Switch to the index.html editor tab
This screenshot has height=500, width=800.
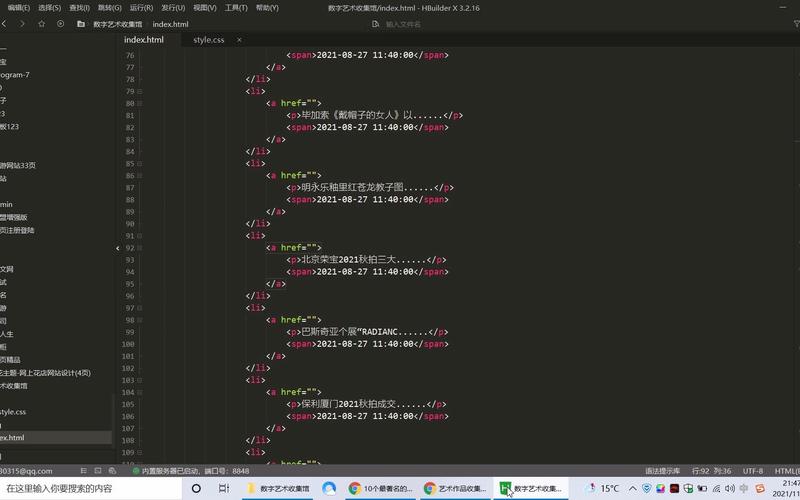[x=144, y=40]
